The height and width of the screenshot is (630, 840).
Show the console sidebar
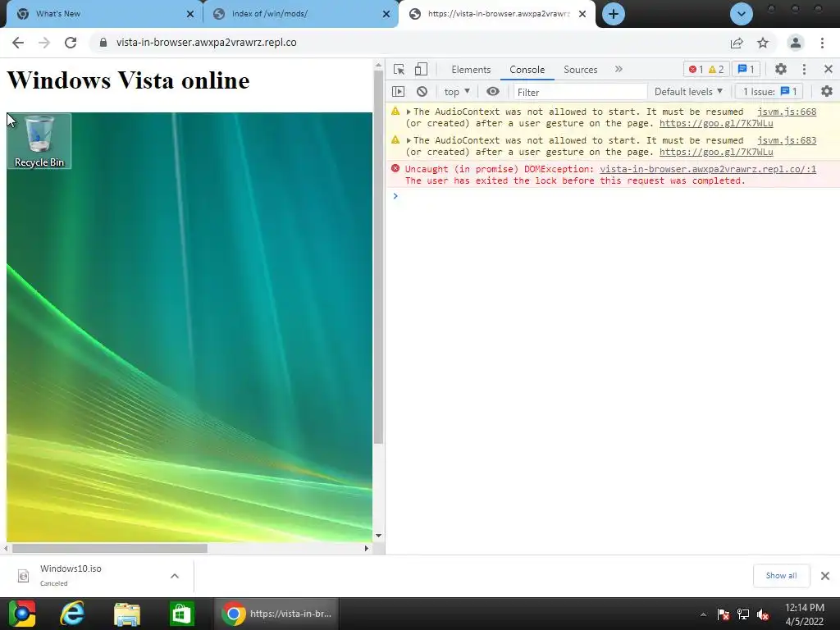coord(398,92)
